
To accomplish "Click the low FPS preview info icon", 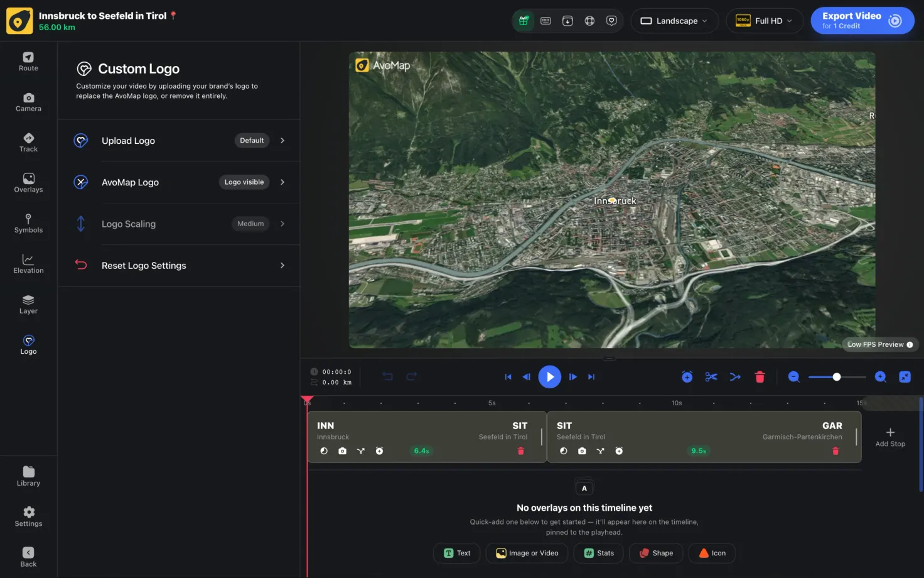I will click(x=910, y=344).
